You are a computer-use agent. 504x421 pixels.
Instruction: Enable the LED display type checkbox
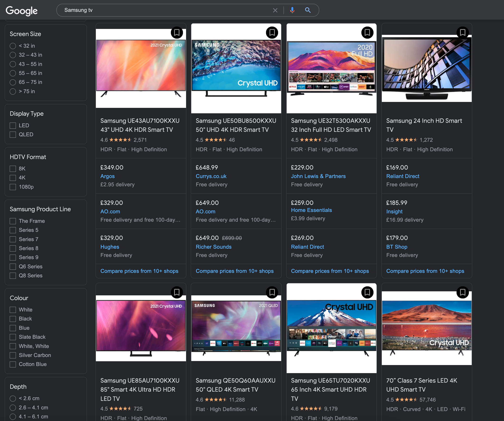point(13,125)
